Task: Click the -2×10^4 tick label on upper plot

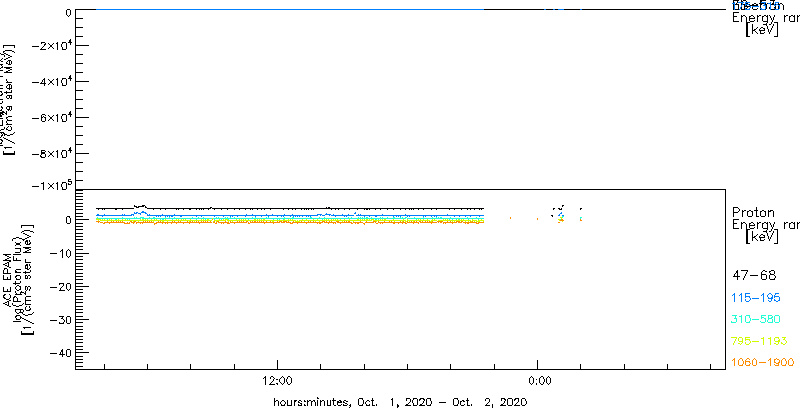Action: click(51, 46)
